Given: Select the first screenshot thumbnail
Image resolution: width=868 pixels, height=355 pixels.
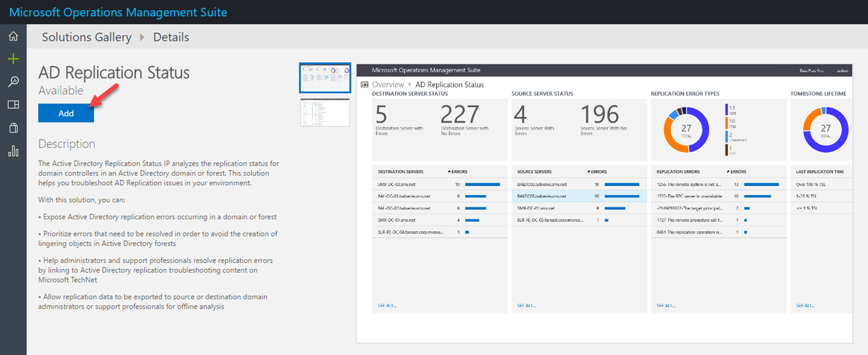Looking at the screenshot, I should [x=325, y=78].
